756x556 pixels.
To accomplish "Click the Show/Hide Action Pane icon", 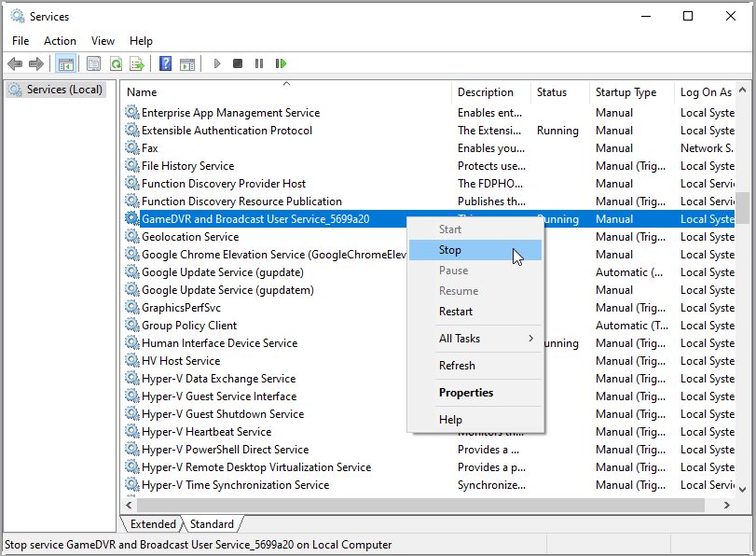I will point(187,63).
